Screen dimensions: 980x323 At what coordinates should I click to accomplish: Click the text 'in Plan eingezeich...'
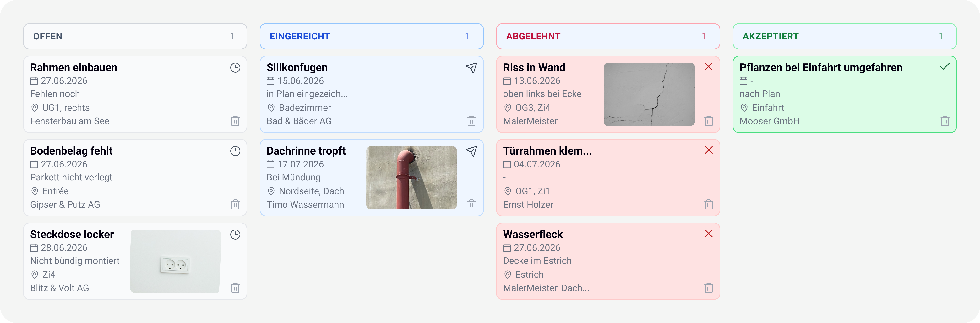point(307,94)
